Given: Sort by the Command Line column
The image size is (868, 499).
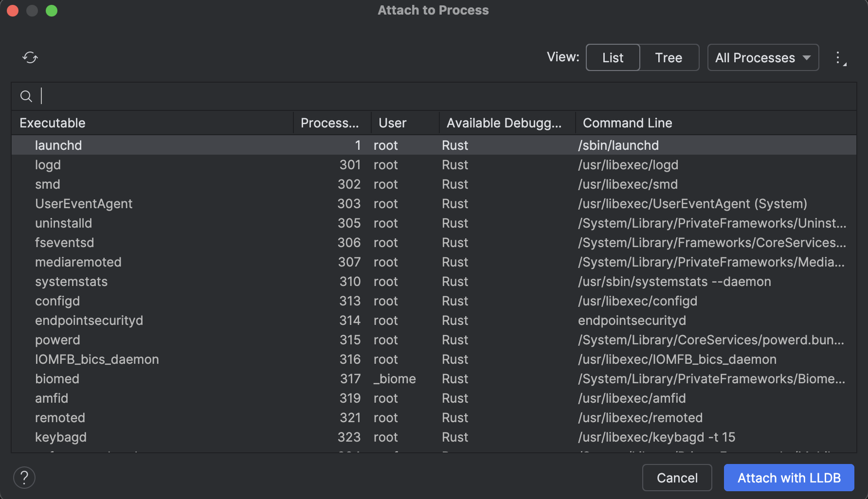Looking at the screenshot, I should (x=627, y=123).
